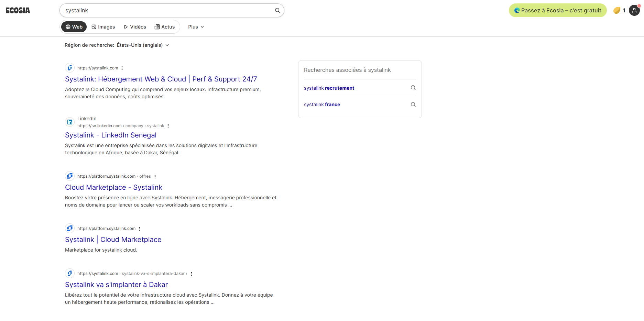Open options for Systalink va s'implanter result
Screen dimensions: 644x321
192,274
